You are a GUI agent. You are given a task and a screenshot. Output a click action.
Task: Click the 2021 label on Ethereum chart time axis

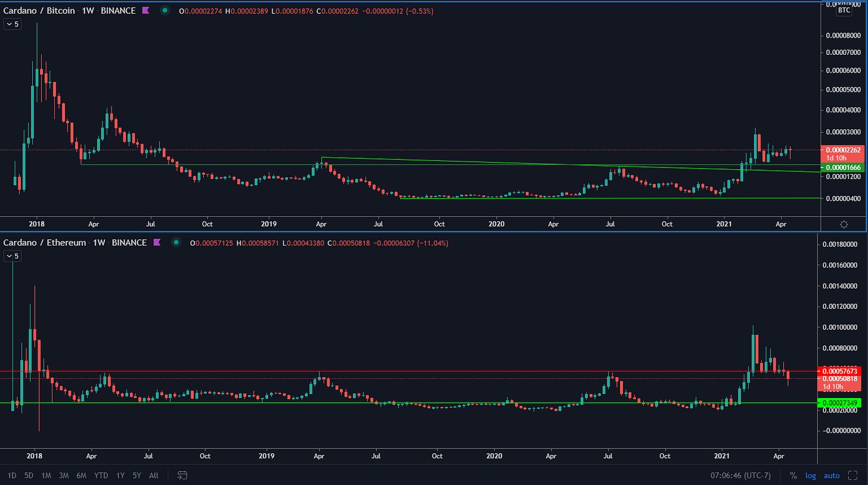[721, 455]
